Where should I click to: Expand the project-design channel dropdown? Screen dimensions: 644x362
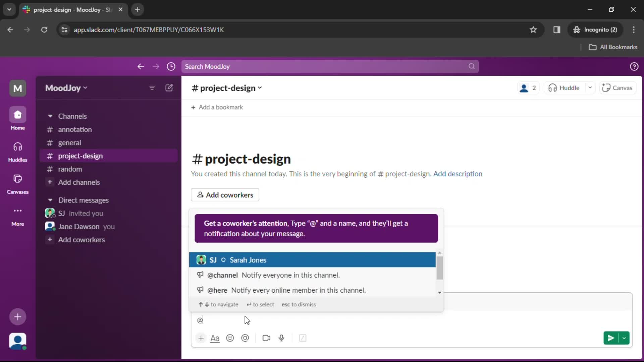[259, 88]
